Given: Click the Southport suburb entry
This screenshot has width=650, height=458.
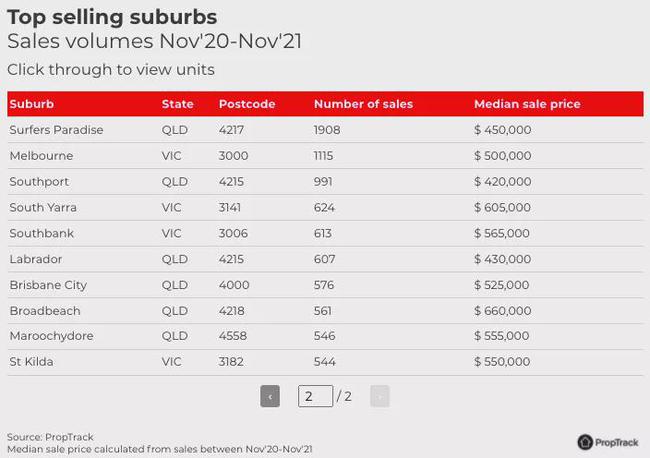Looking at the screenshot, I should pos(39,182).
